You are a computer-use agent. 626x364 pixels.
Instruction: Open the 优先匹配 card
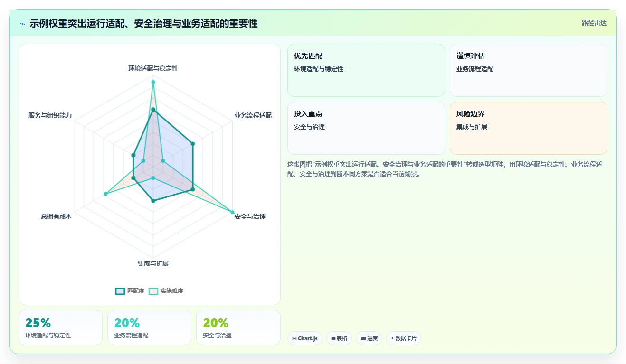pyautogui.click(x=366, y=70)
